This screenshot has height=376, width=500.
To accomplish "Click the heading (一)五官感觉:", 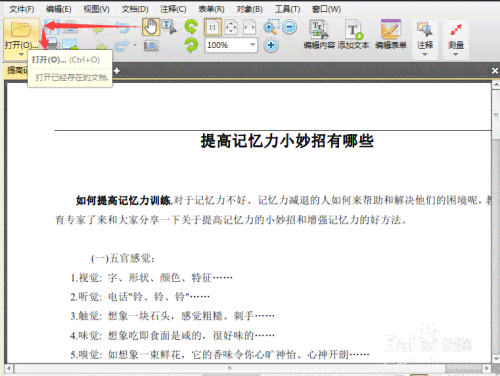I will [123, 258].
